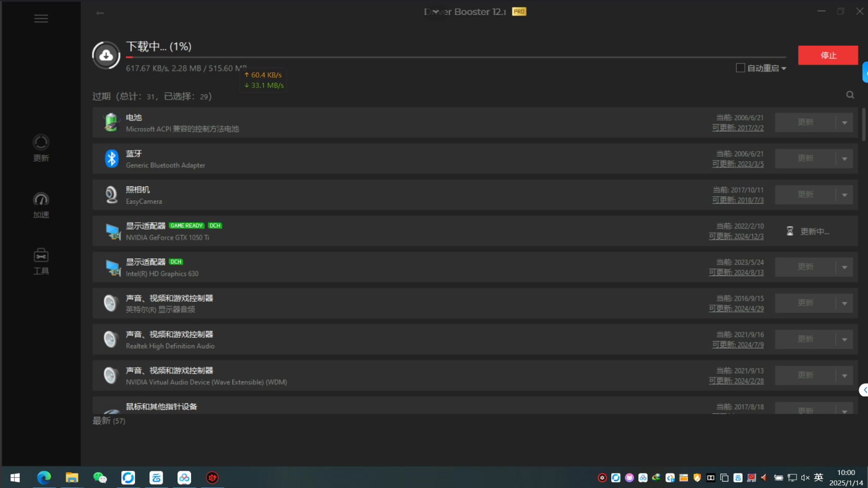Click the speaker icon for Realtek High Definition Audio
Viewport: 868px width, 488px height.
click(110, 339)
